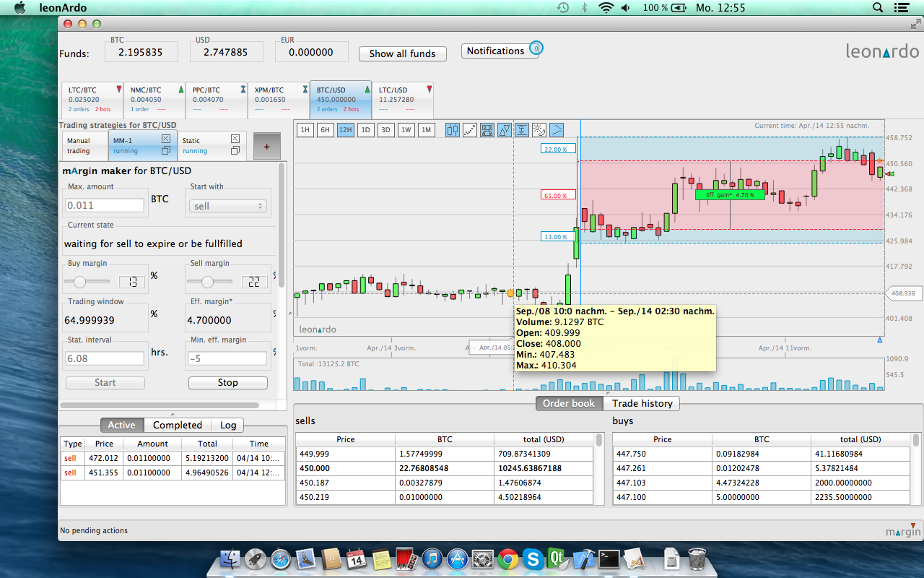Viewport: 924px width, 578px height.
Task: Open the notifications counter badge
Action: (536, 48)
